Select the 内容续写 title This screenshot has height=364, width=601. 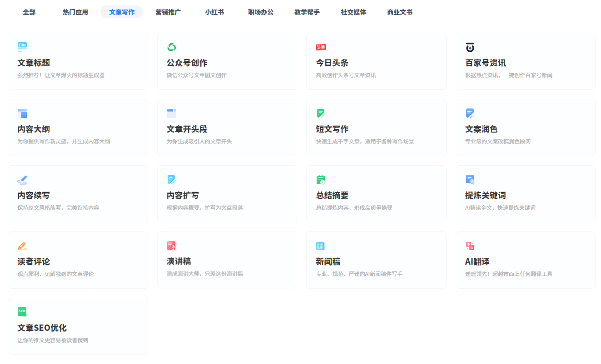pyautogui.click(x=34, y=196)
